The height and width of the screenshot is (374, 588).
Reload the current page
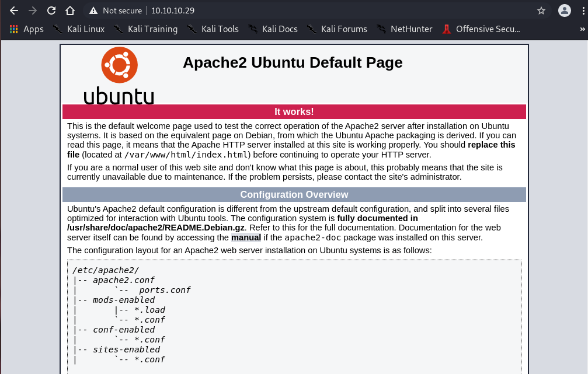pos(51,11)
